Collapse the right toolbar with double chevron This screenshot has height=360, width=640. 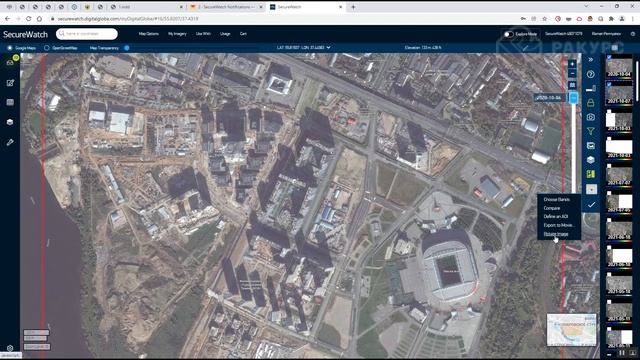click(x=591, y=60)
